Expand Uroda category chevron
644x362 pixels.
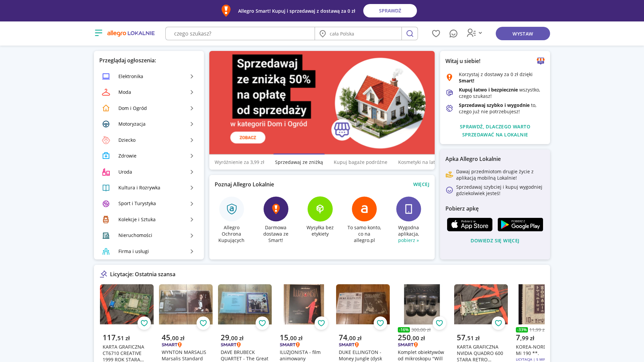[192, 172]
